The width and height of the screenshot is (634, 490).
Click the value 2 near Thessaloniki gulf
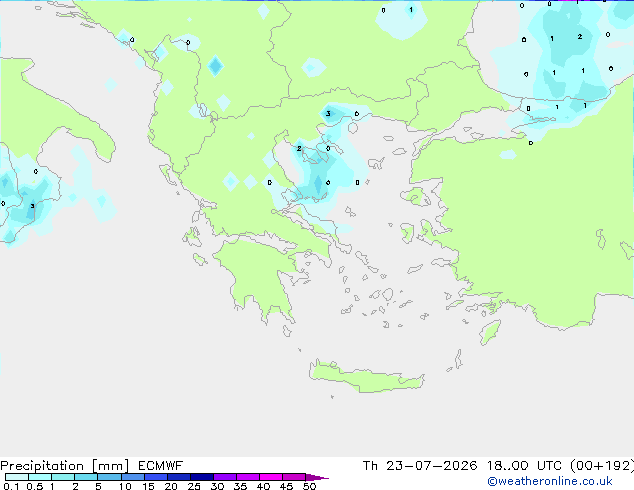(x=299, y=148)
